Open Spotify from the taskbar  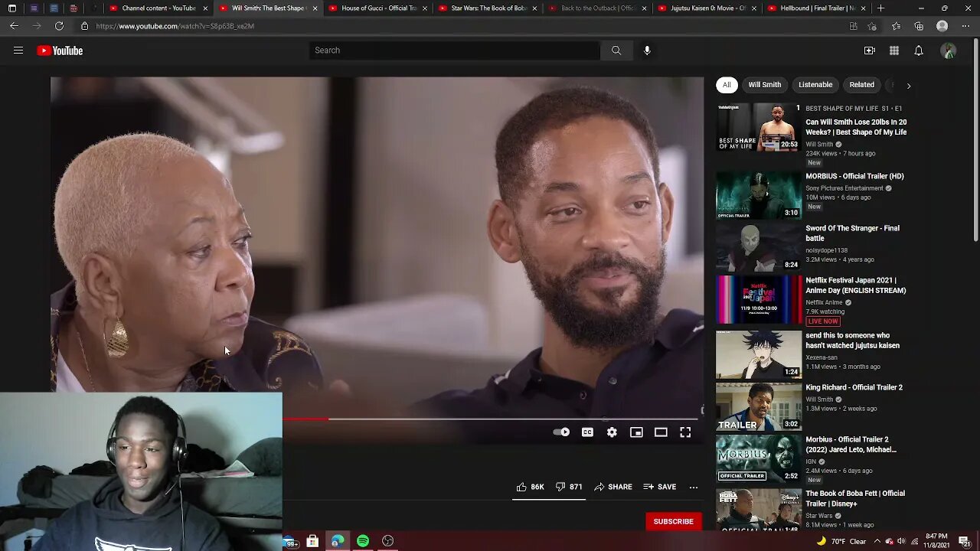pos(363,541)
